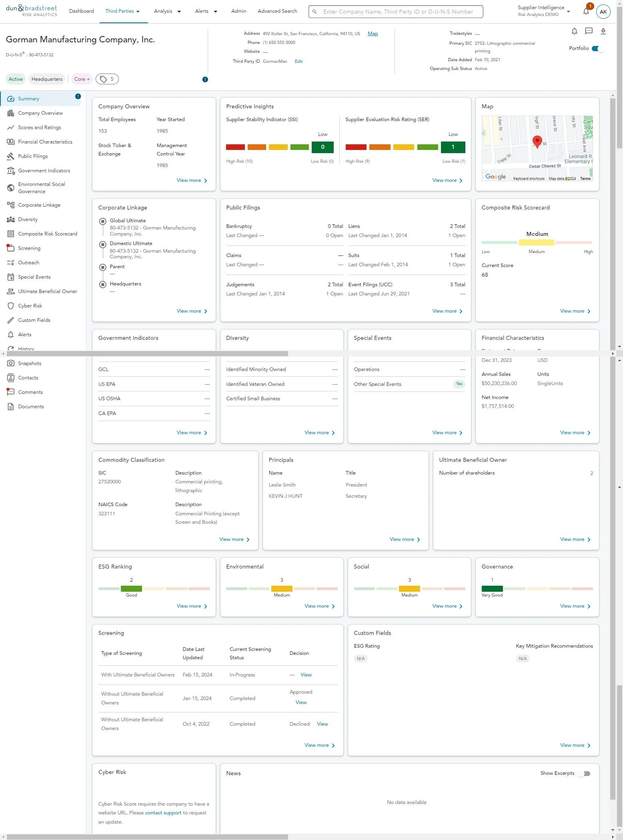The image size is (623, 840).
Task: View the Declined screening from Oct 4, 2022
Action: pos(323,724)
